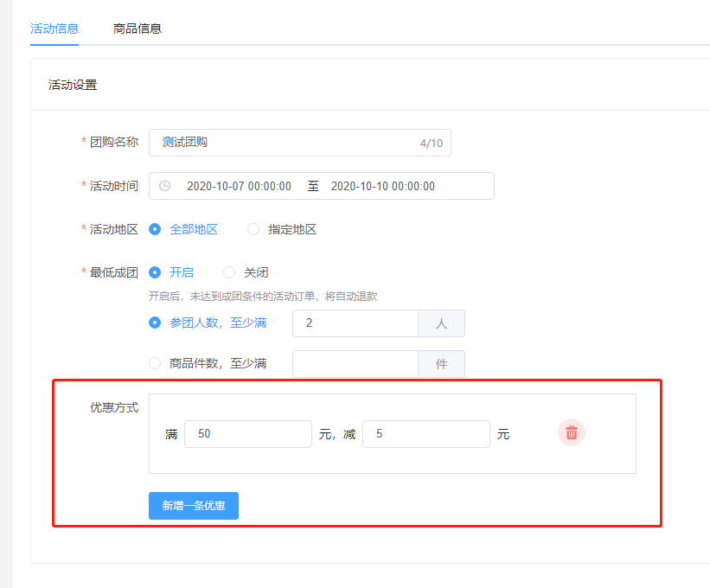Viewport: 710px width, 588px height.
Task: Choose 关闭 for 最低成团
Action: (246, 272)
